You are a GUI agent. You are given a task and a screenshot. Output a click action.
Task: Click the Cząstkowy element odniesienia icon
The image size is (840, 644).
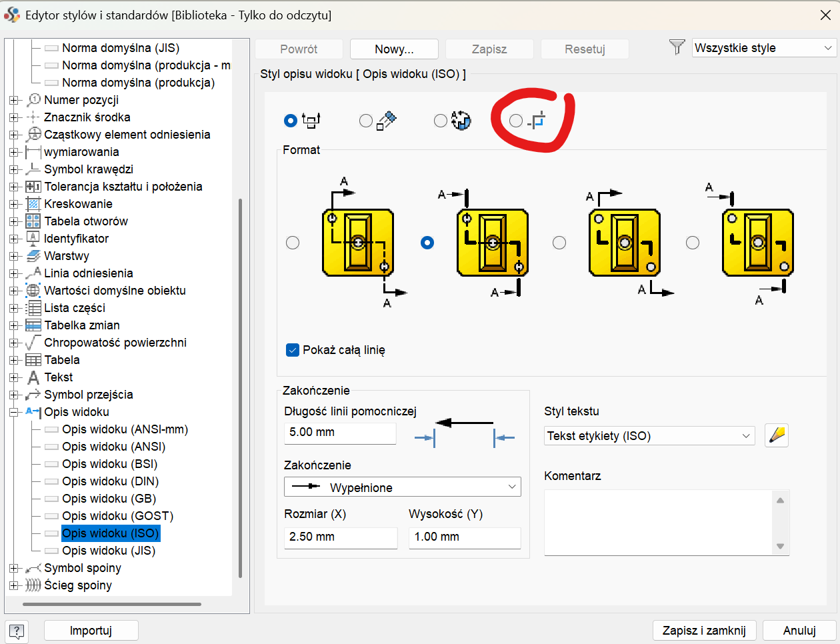[33, 135]
